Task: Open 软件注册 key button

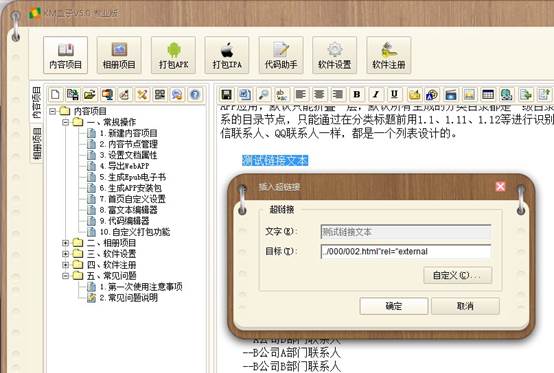Action: 389,55
